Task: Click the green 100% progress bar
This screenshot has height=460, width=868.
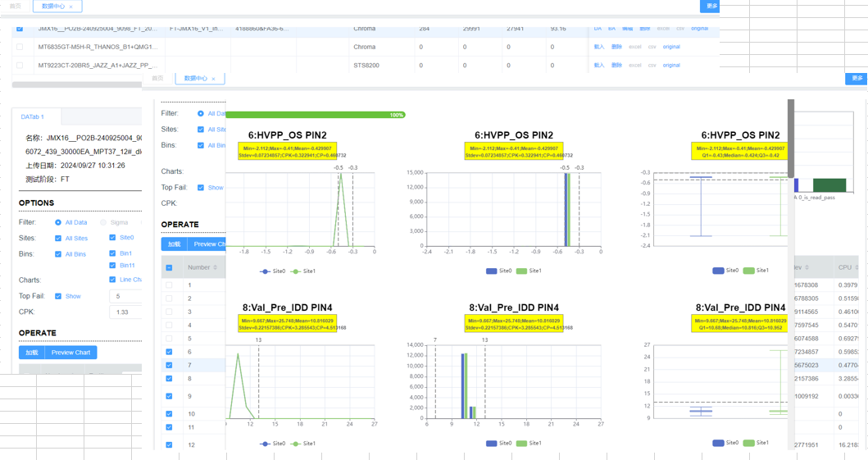Action: click(x=316, y=115)
